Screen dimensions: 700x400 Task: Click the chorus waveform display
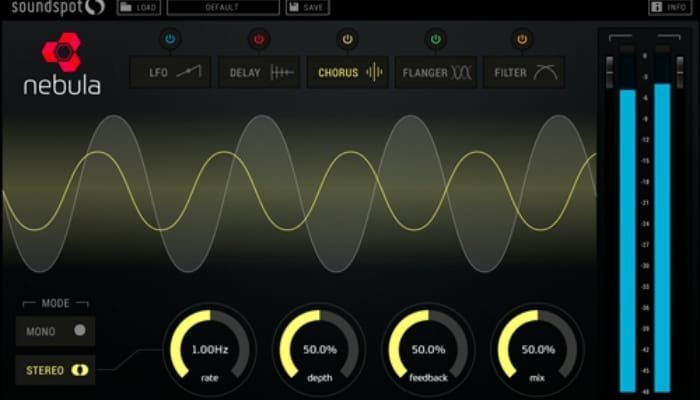(299, 193)
